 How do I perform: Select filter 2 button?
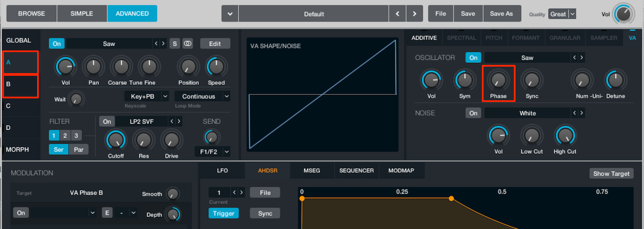click(x=65, y=136)
